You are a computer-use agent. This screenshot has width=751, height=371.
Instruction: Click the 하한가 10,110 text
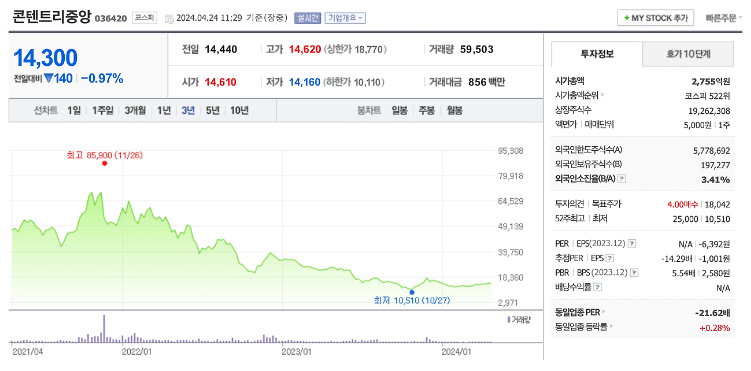pyautogui.click(x=354, y=82)
